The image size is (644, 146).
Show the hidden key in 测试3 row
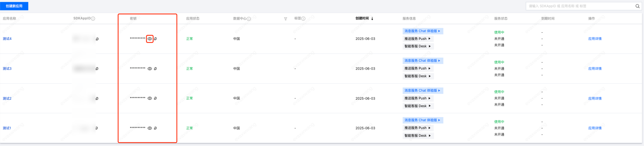[x=150, y=69]
